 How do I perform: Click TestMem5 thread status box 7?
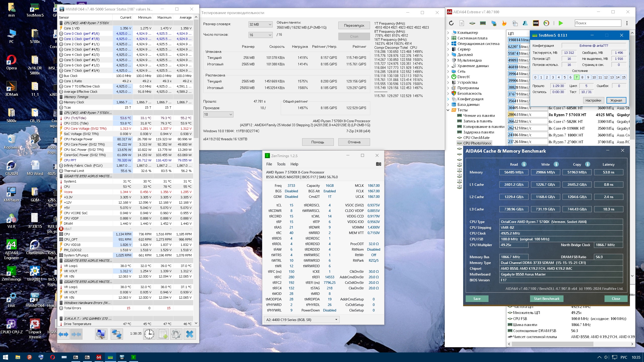point(576,77)
